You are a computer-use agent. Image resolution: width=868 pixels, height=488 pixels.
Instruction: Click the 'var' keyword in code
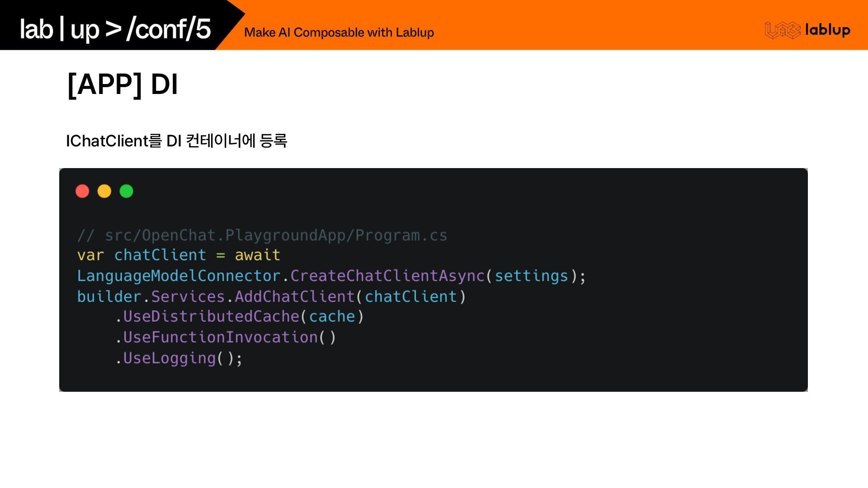[x=90, y=255]
